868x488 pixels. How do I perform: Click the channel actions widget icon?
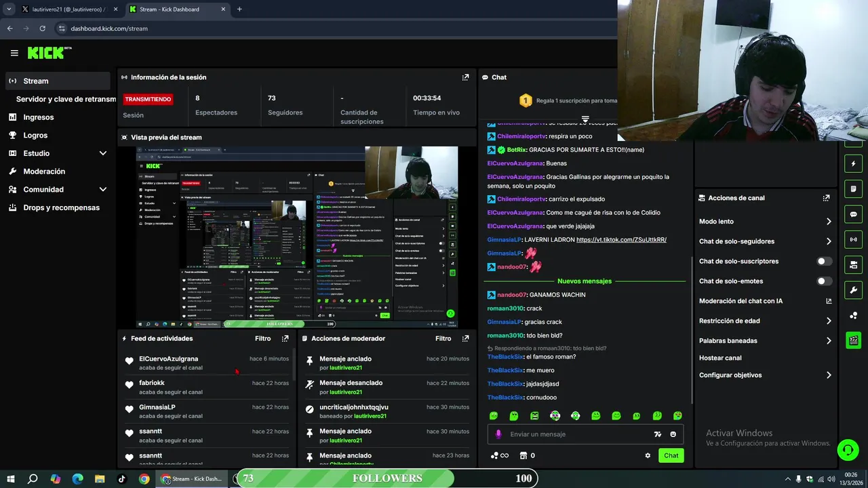click(853, 264)
